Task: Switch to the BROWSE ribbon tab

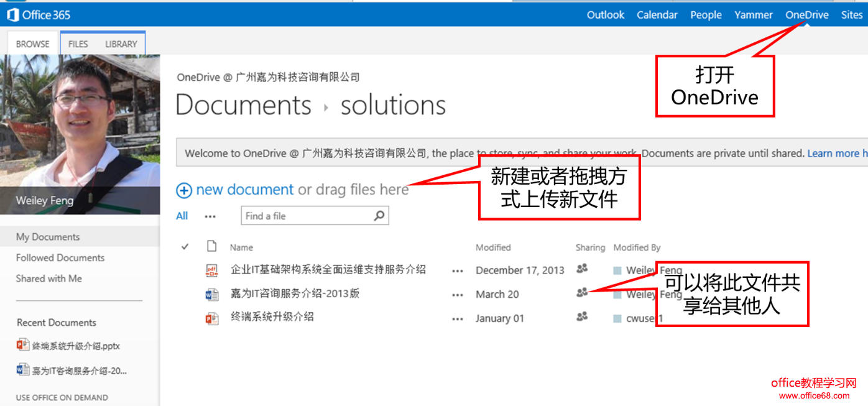Action: [x=33, y=44]
